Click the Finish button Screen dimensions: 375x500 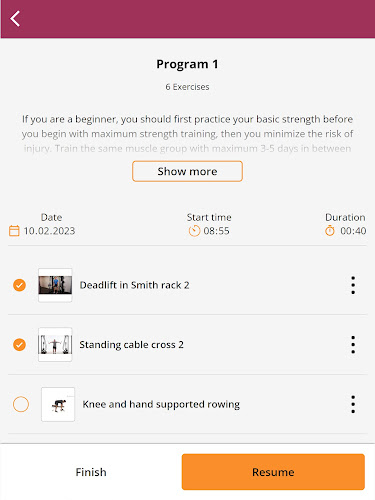91,472
